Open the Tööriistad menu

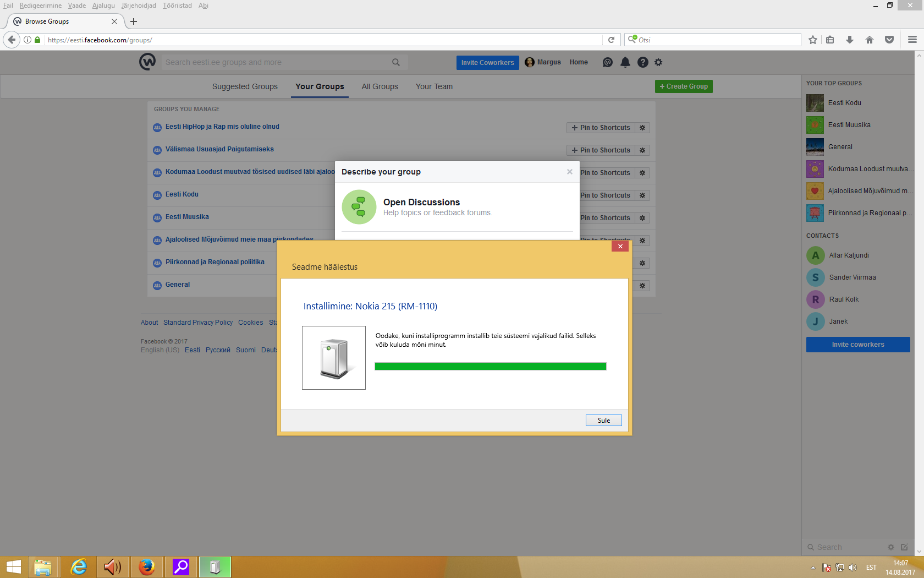177,6
